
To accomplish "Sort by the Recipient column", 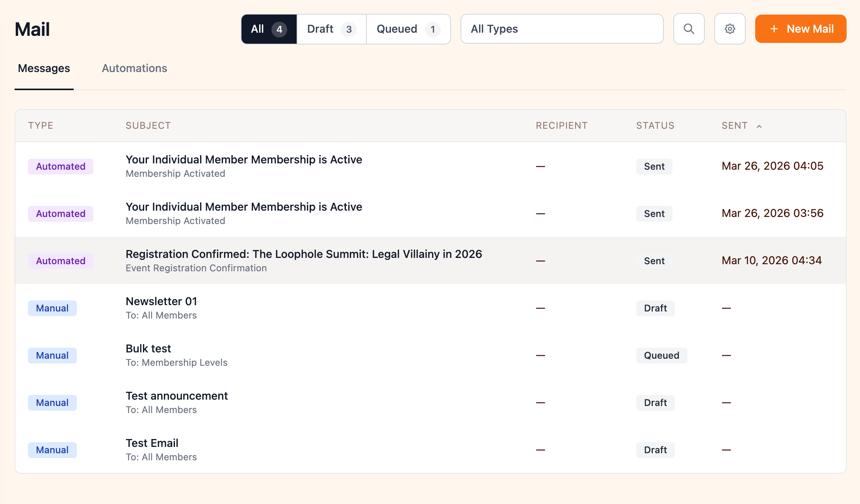I will [561, 126].
